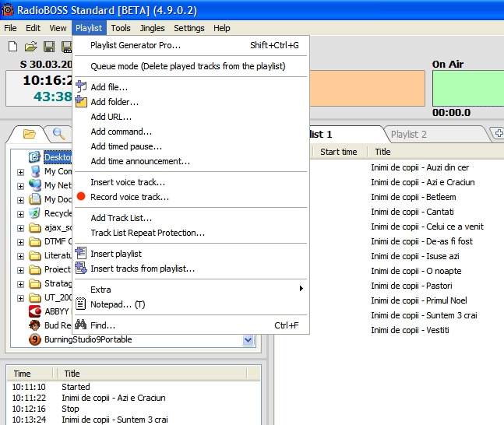The height and width of the screenshot is (425, 504).
Task: Click the Add folder icon in menu
Action: coord(81,101)
